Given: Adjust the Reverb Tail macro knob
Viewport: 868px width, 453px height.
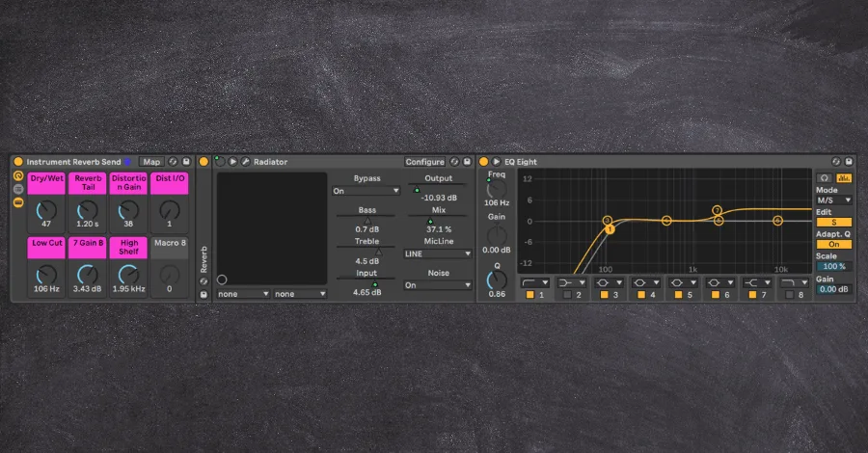Looking at the screenshot, I should pyautogui.click(x=88, y=210).
